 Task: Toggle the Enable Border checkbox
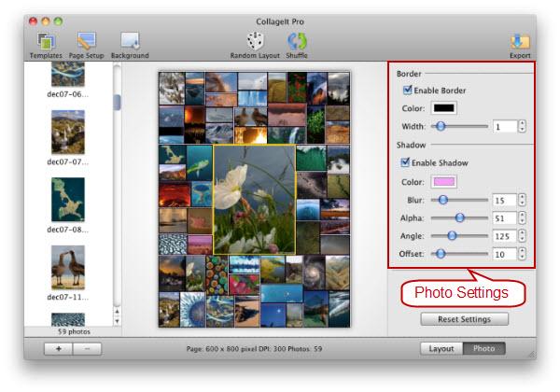click(407, 90)
